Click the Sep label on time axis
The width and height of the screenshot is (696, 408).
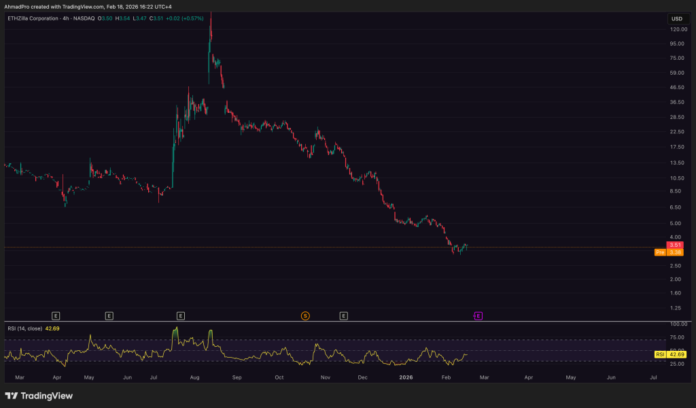(x=237, y=377)
